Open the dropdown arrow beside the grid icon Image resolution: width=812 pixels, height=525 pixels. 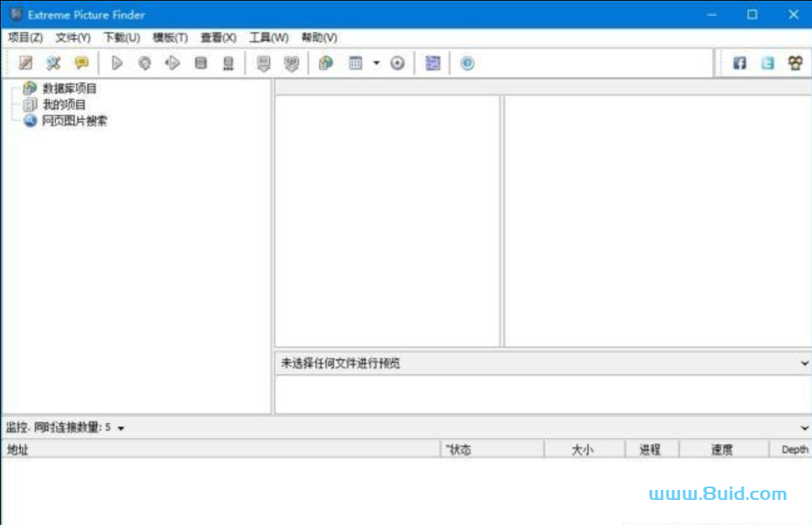pos(377,64)
